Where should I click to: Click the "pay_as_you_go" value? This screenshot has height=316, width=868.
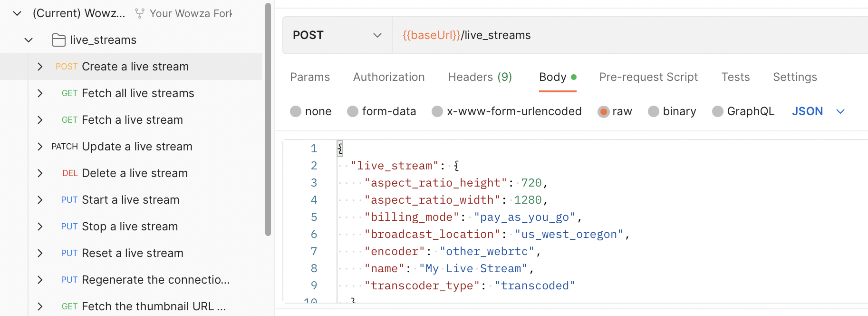525,217
